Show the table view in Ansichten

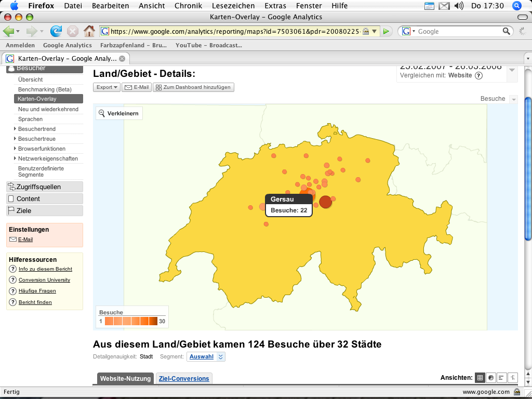coord(480,377)
